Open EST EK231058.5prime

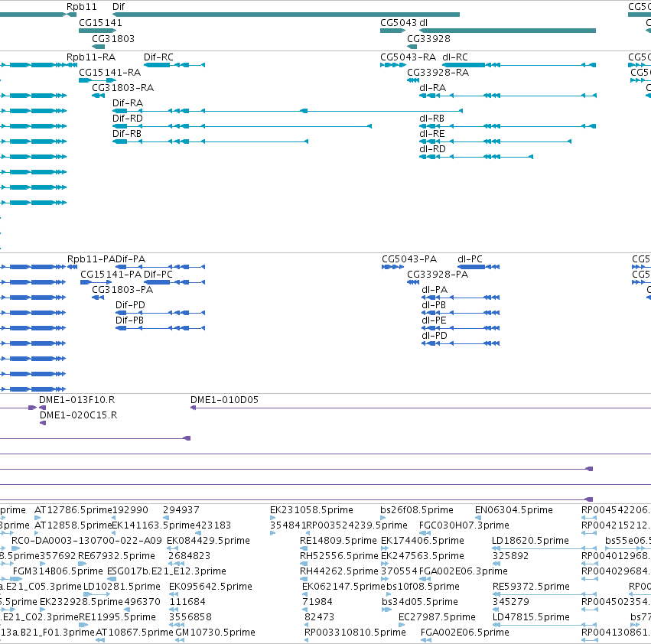311,510
